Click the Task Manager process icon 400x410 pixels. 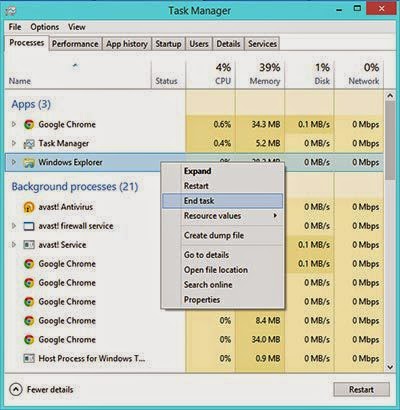pyautogui.click(x=29, y=144)
